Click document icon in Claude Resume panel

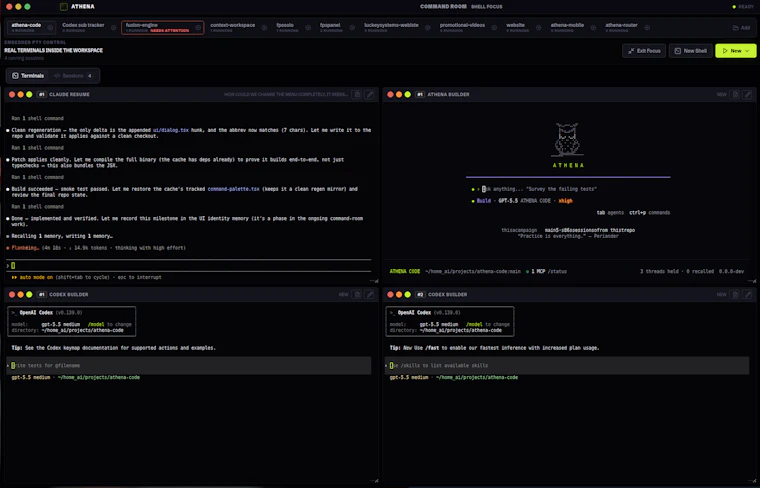[357, 94]
